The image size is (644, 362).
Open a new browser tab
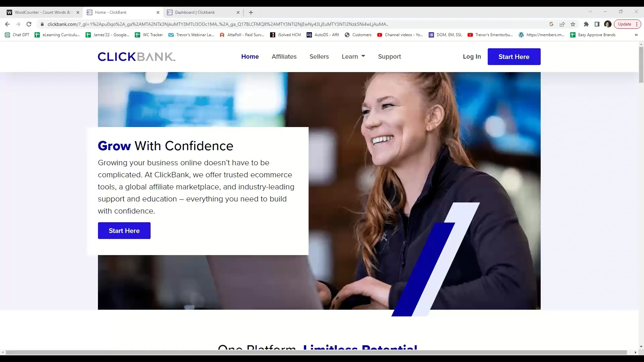click(x=251, y=12)
